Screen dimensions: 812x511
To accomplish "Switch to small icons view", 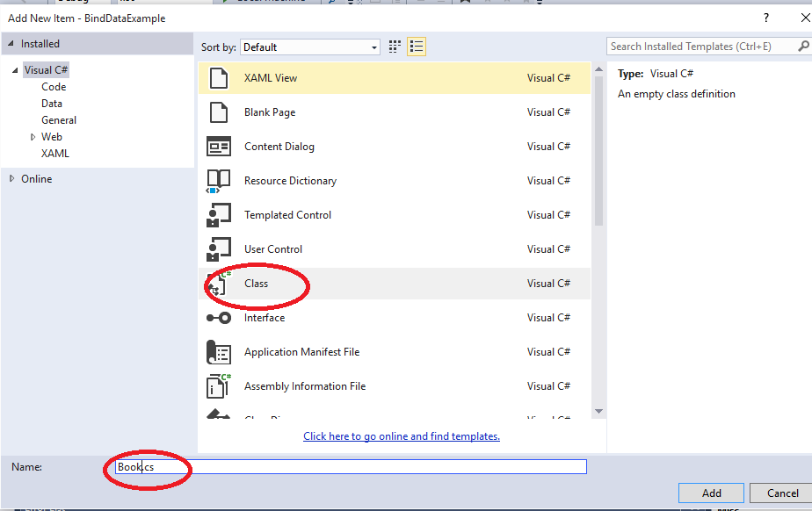I will tap(395, 47).
